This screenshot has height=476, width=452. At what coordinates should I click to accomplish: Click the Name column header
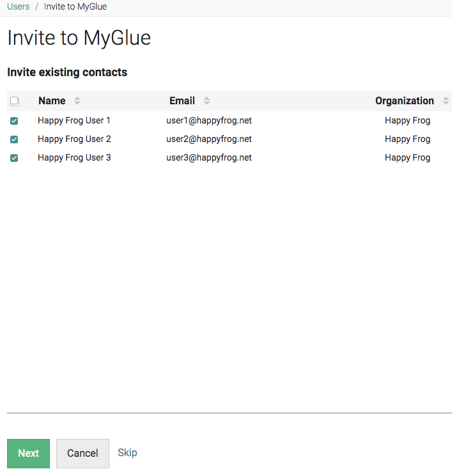[x=52, y=101]
